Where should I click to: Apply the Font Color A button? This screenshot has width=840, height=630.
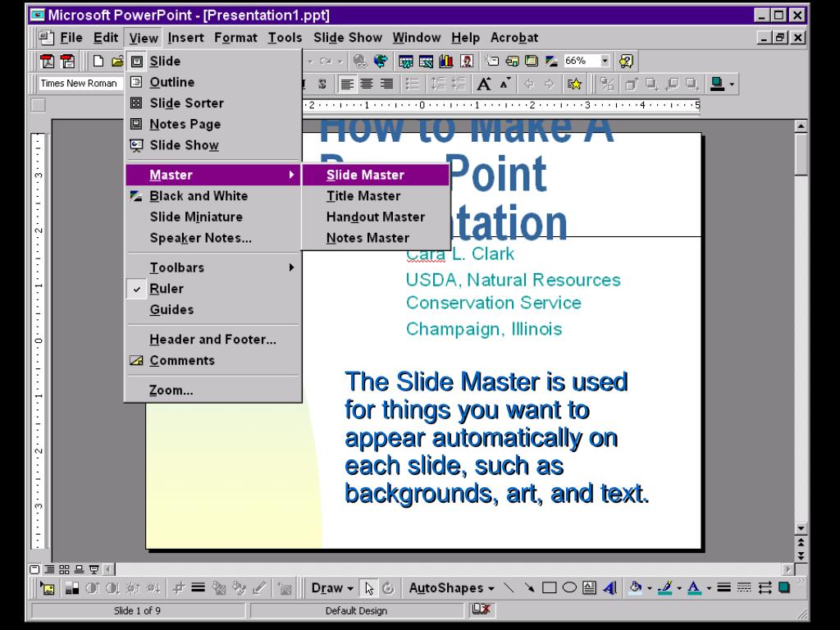(x=694, y=588)
